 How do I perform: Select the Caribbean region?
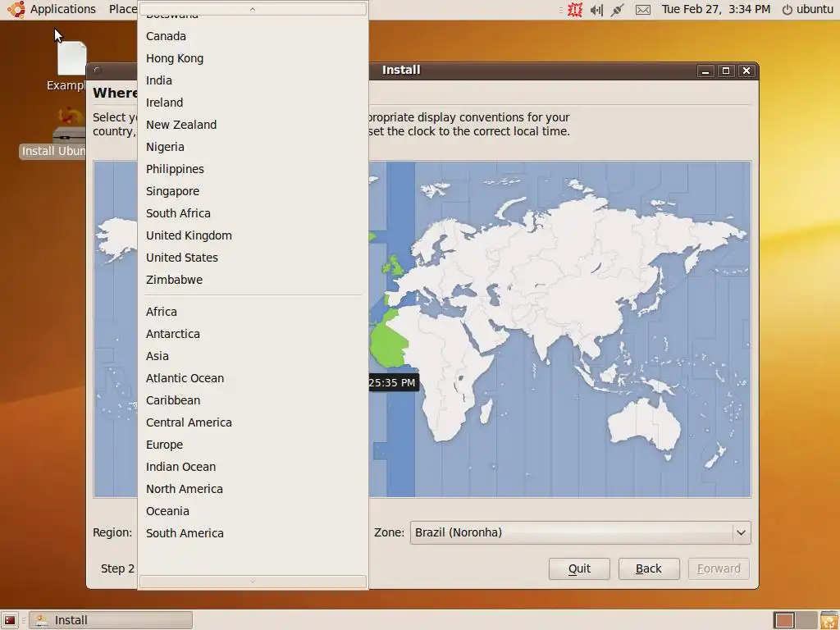click(x=253, y=400)
